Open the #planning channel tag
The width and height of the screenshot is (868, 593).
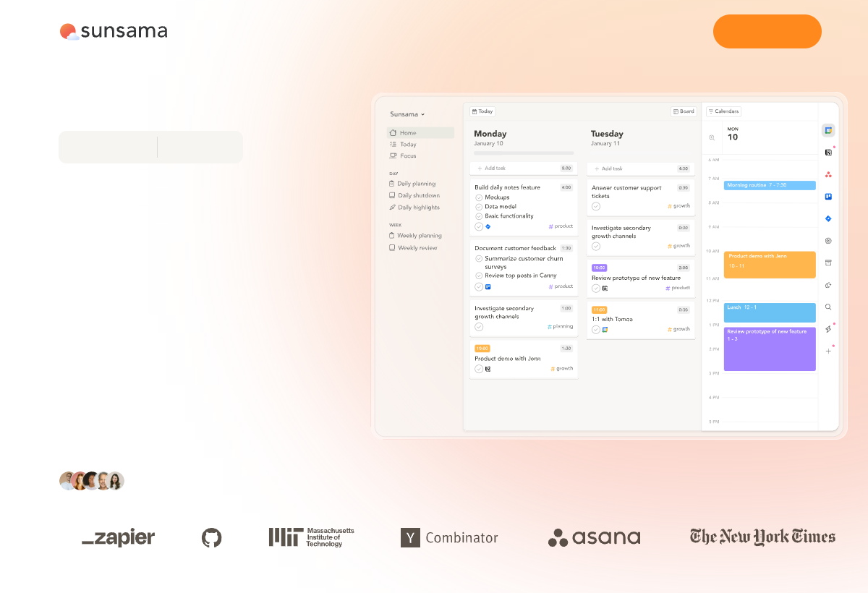tap(561, 327)
